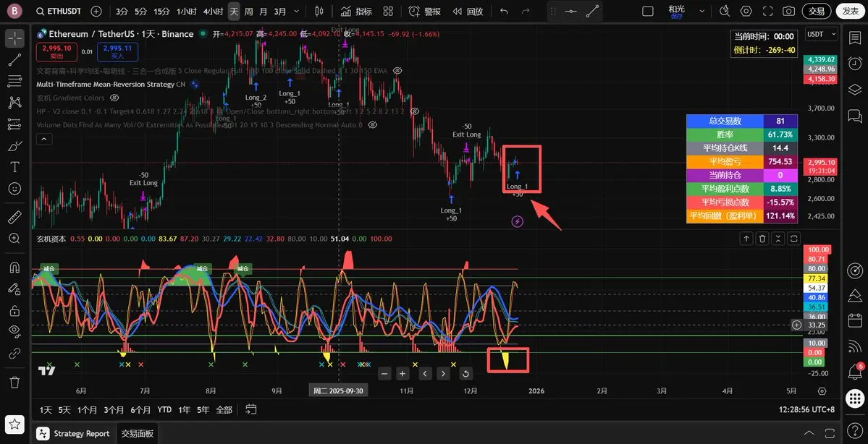868x444 pixels.
Task: Undo the last action
Action: click(x=504, y=11)
